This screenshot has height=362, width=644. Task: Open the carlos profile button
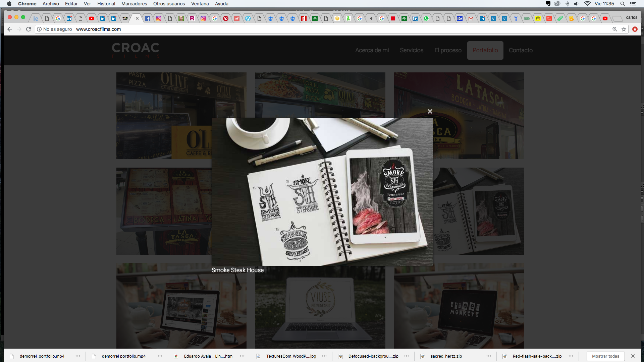[631, 17]
